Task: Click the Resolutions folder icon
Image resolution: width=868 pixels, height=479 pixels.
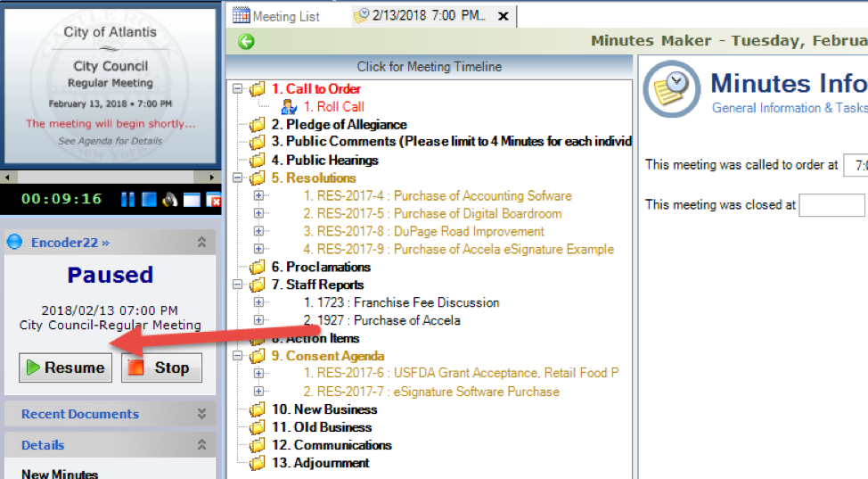Action: pos(257,178)
